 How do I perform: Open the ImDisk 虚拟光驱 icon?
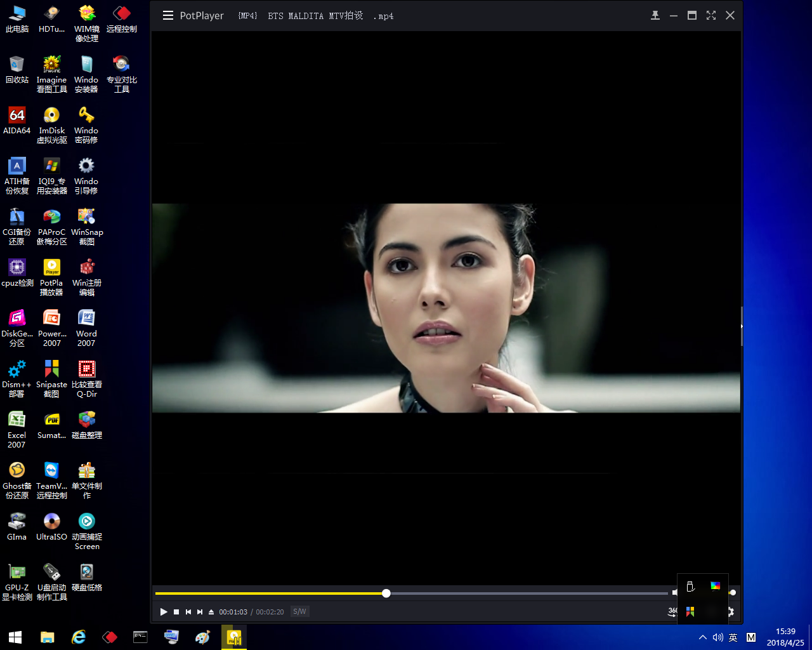[x=52, y=125]
